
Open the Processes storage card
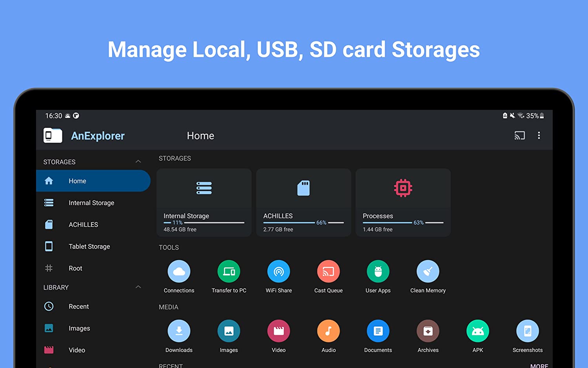point(403,202)
